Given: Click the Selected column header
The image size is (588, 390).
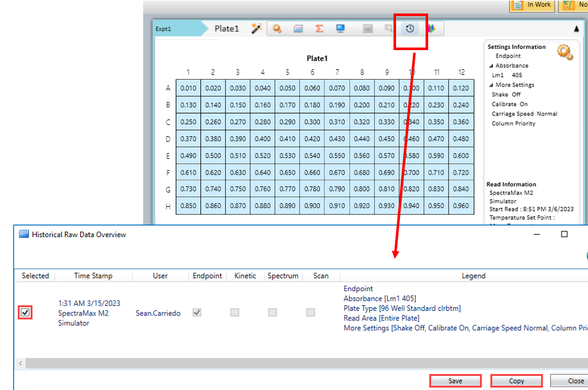Looking at the screenshot, I should (35, 276).
